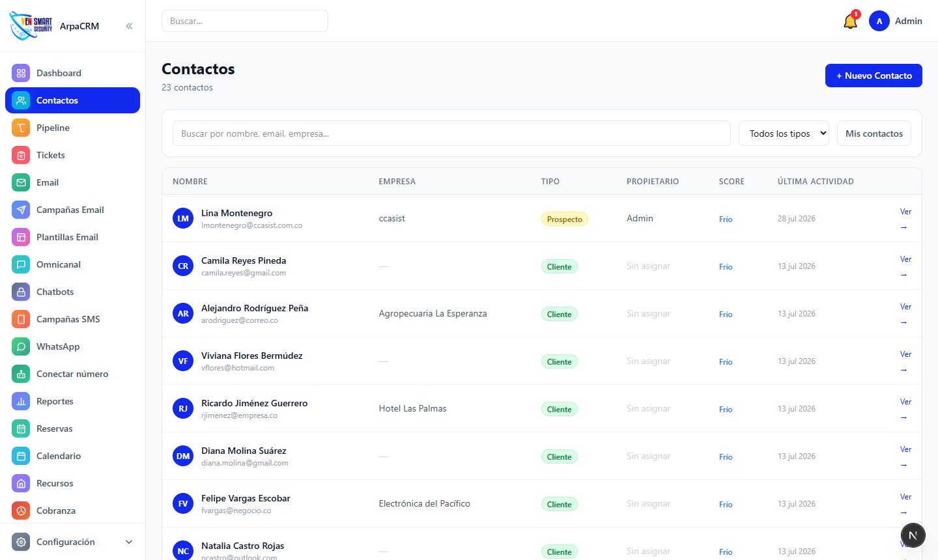Open the Reportes menu item
The image size is (938, 560).
coord(72,401)
